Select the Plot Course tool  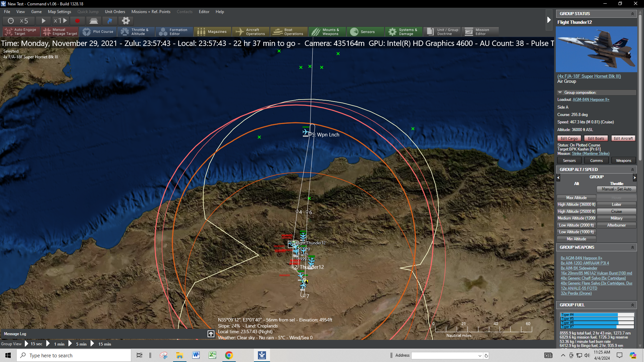pyautogui.click(x=98, y=32)
